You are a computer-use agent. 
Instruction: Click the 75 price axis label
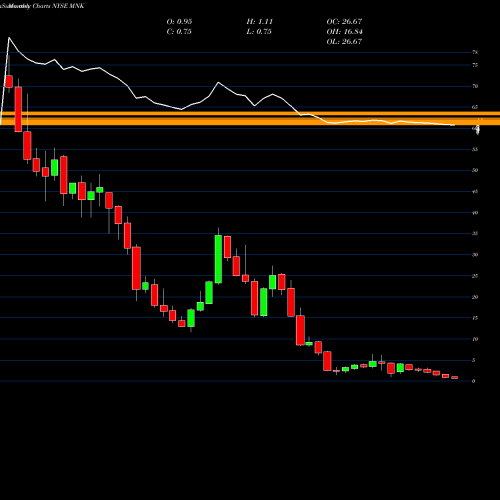[475, 65]
